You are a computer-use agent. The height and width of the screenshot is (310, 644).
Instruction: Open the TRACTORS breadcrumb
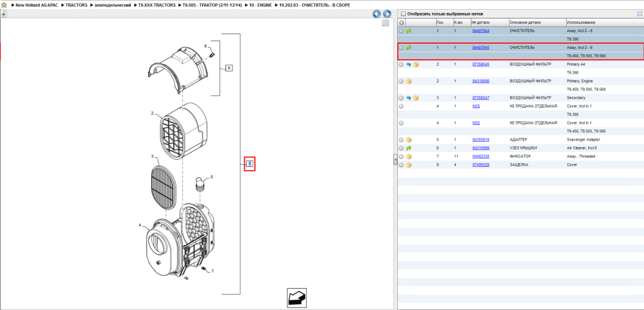[x=76, y=5]
